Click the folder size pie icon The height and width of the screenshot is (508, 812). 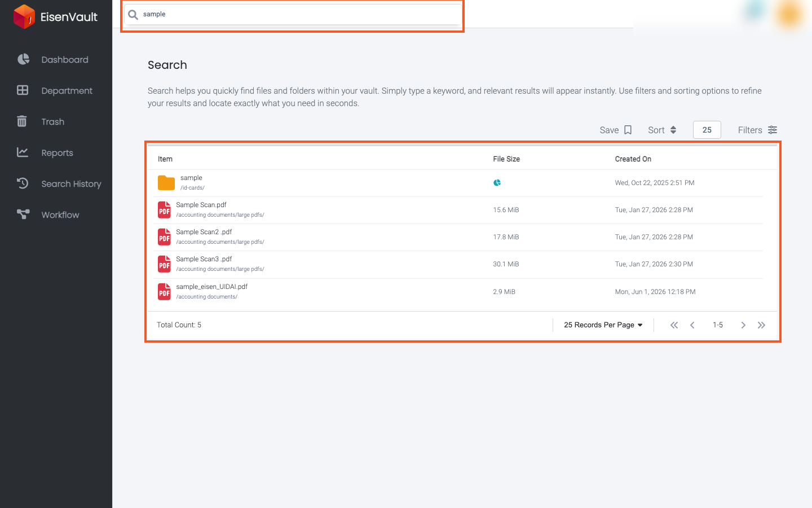click(497, 183)
